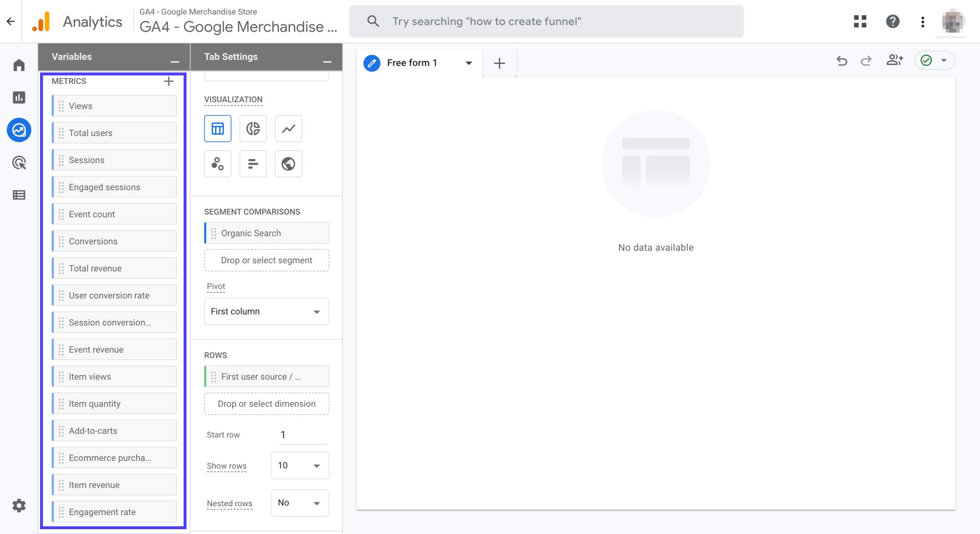Open the Reports bar chart icon
This screenshot has height=534, width=980.
19,97
